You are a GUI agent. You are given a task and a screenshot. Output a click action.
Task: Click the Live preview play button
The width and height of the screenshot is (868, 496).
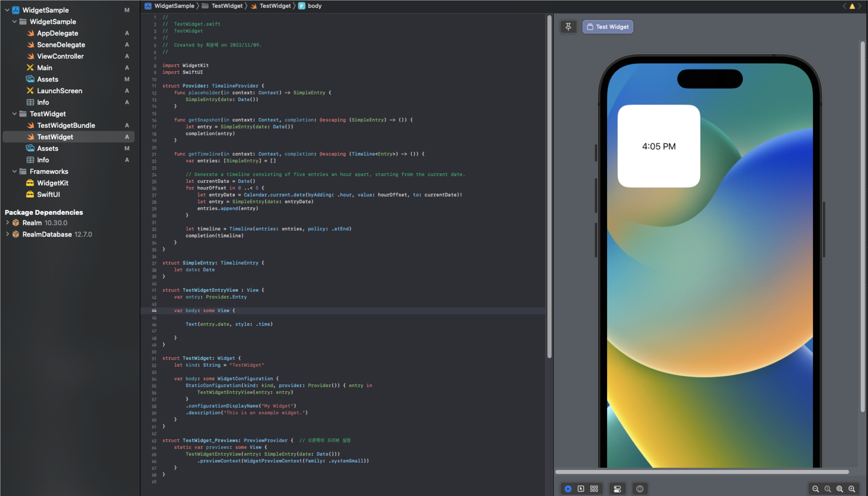click(x=568, y=489)
